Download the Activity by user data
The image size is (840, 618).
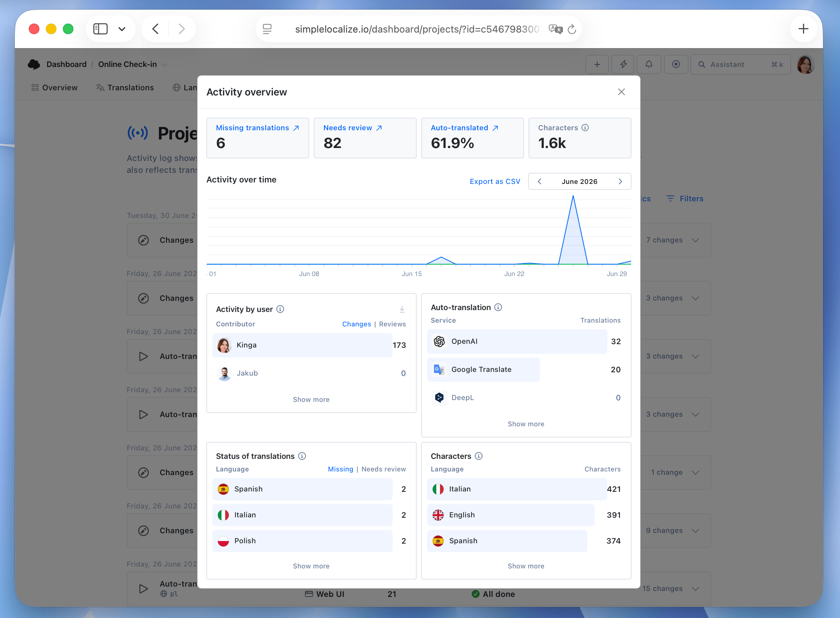click(402, 309)
